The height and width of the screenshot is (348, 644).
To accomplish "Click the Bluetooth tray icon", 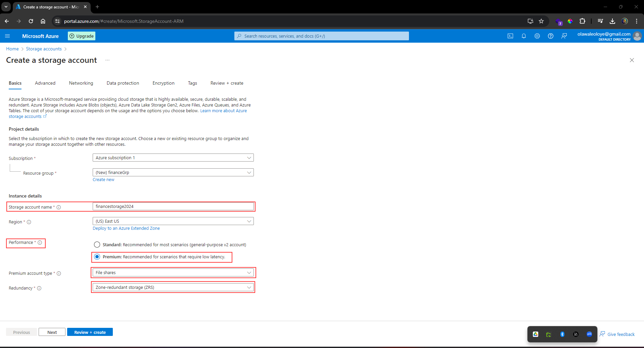I will coord(562,334).
